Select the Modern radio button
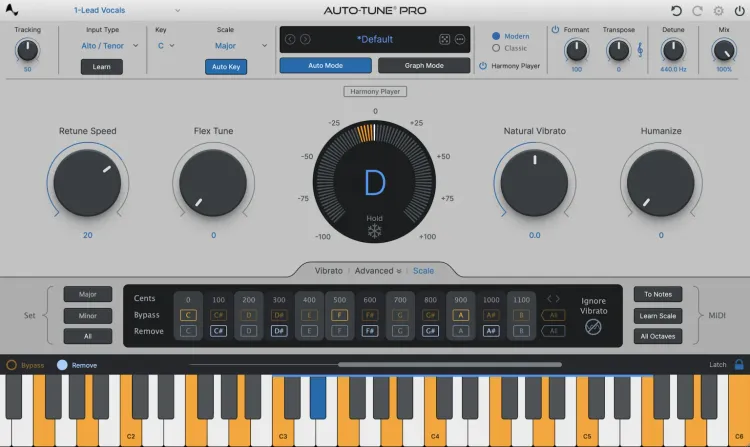Screen dimensions: 750x447 (x=496, y=36)
